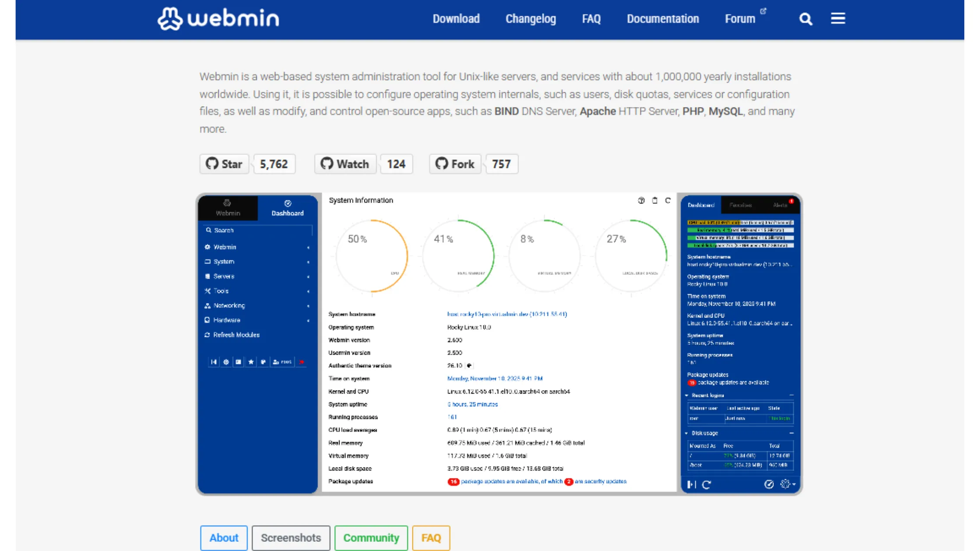Click the 8% virtual memory gauge
This screenshot has width=980, height=551.
[545, 256]
